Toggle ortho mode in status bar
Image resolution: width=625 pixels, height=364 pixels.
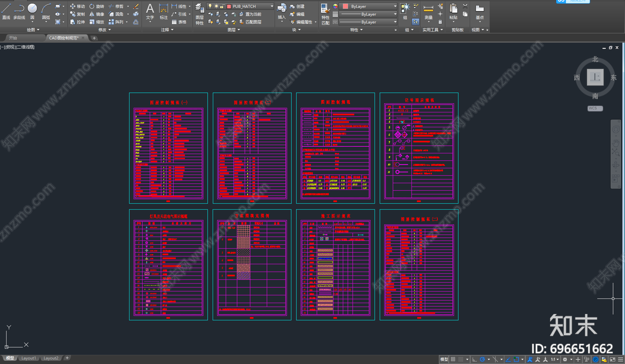tap(475, 359)
